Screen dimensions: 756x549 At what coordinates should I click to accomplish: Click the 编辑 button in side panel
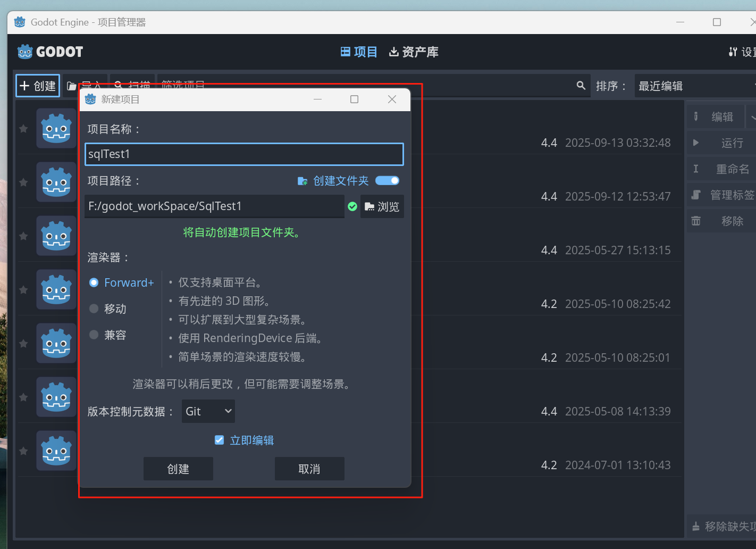pyautogui.click(x=716, y=117)
